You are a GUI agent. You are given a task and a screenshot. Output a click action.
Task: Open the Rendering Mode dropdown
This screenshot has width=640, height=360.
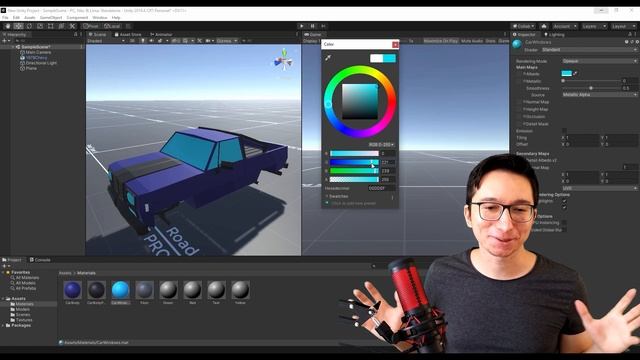click(x=599, y=61)
